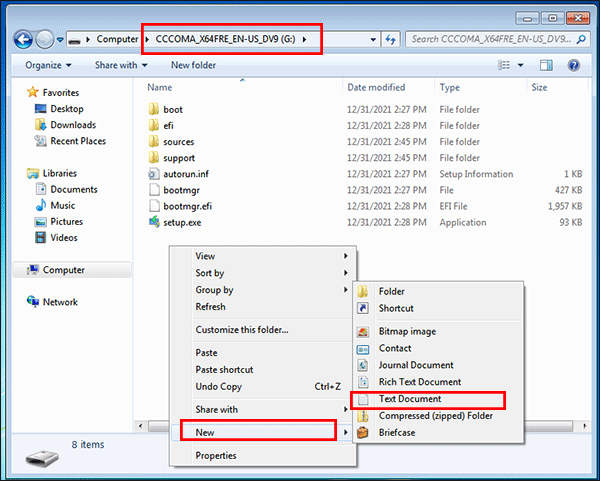Open the recent pages dropdown arrow
The image size is (600, 481).
[60, 39]
